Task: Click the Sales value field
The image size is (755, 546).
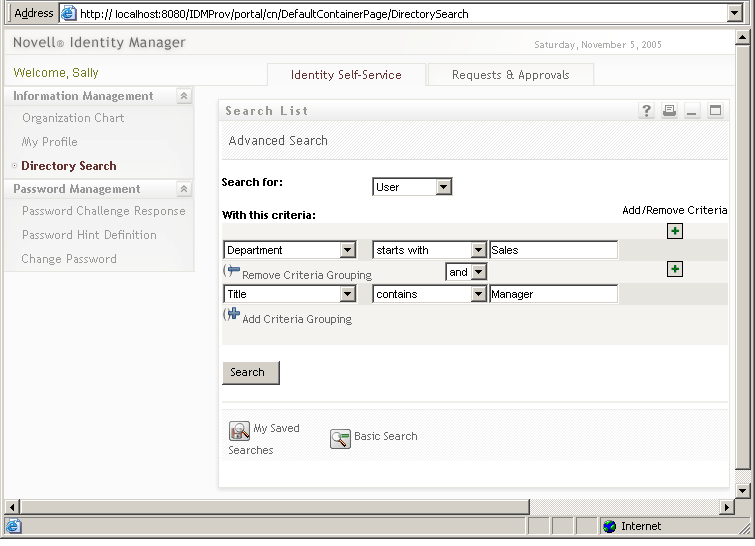Action: 553,250
